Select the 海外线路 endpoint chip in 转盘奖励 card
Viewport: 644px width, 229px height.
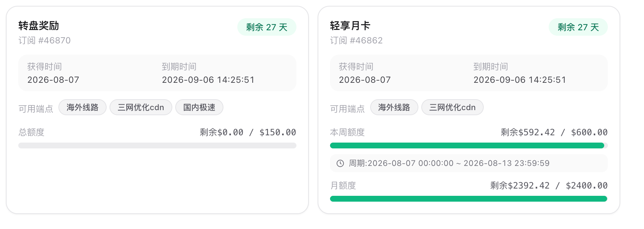[x=83, y=107]
